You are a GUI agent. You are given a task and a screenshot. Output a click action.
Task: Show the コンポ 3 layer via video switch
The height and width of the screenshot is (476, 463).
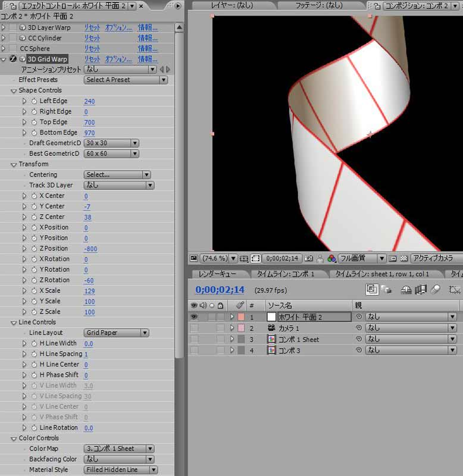click(x=193, y=350)
